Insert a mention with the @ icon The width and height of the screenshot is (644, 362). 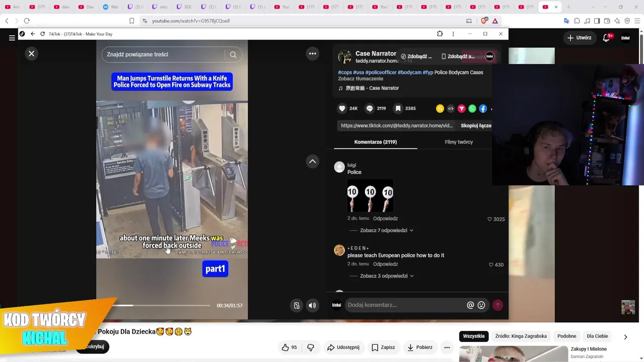coord(470,305)
